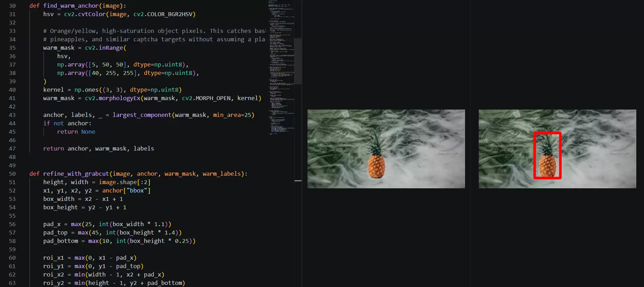
Task: Click the 'if not anchor:' line
Action: point(67,123)
